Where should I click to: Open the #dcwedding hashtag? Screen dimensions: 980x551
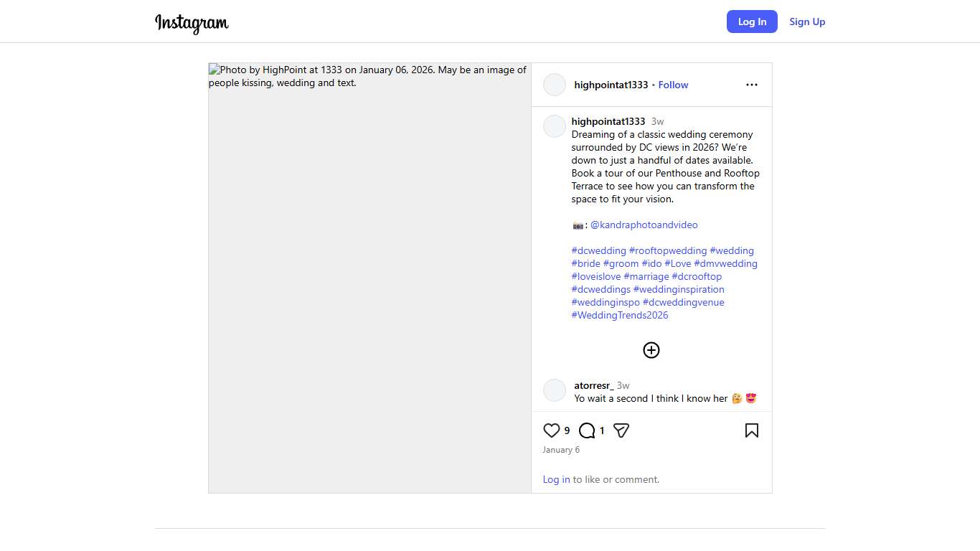598,250
